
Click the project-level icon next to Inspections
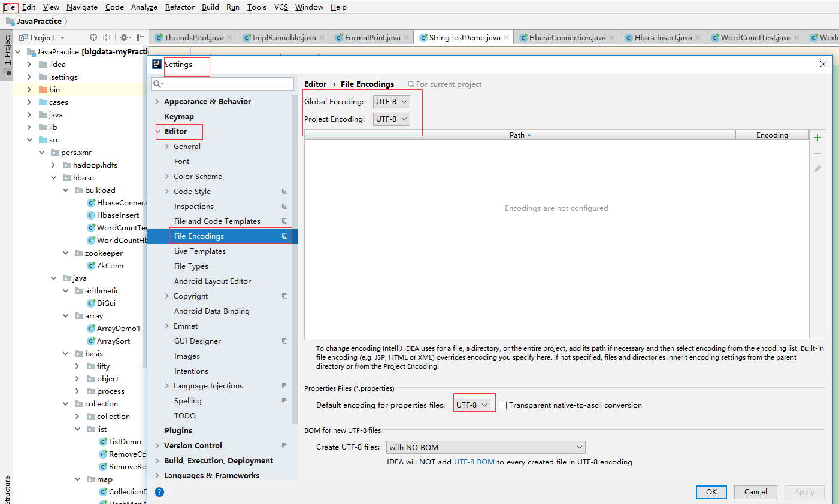(x=284, y=207)
